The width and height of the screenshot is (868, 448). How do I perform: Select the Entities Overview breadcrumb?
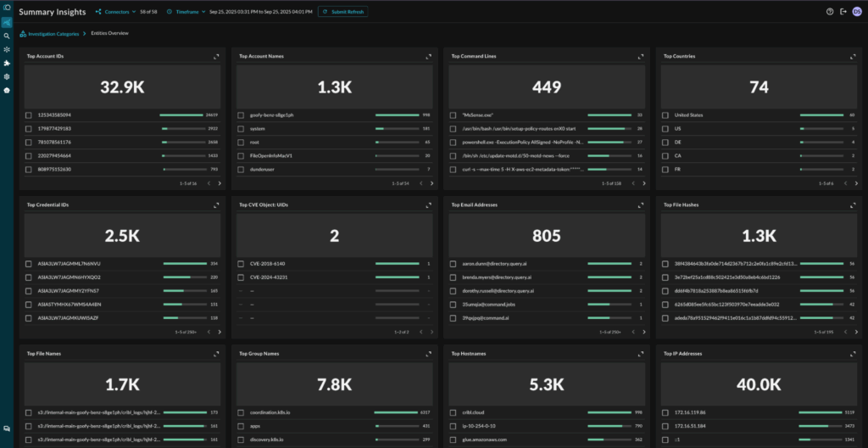[x=109, y=33]
